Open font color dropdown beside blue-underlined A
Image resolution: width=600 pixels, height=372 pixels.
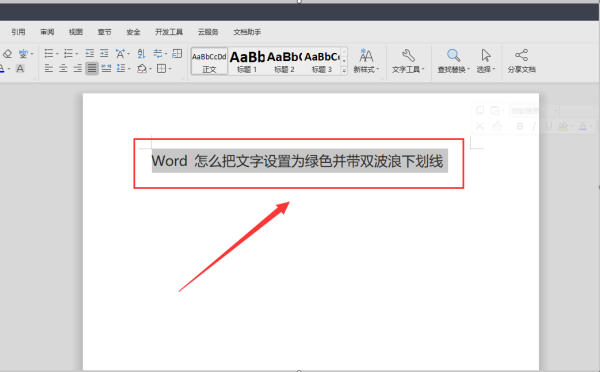pyautogui.click(x=9, y=69)
